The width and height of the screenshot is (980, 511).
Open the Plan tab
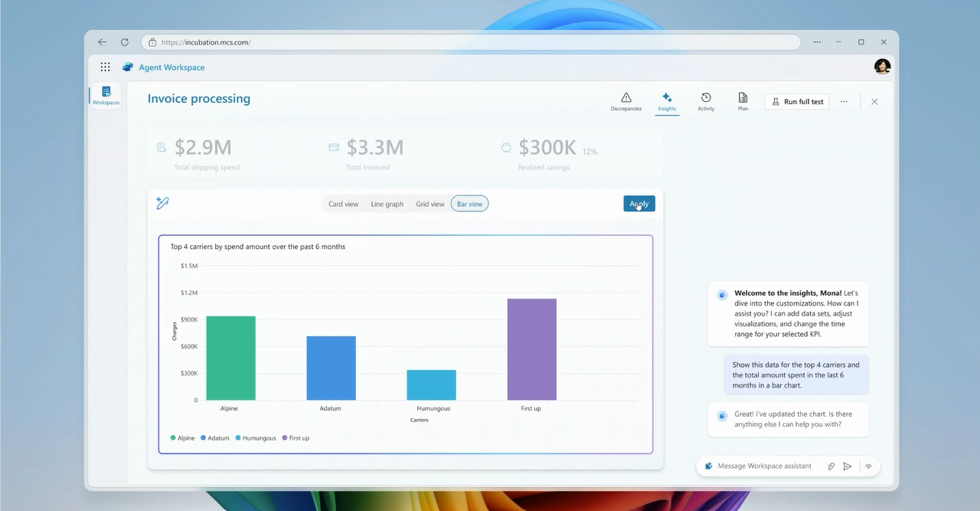tap(743, 102)
